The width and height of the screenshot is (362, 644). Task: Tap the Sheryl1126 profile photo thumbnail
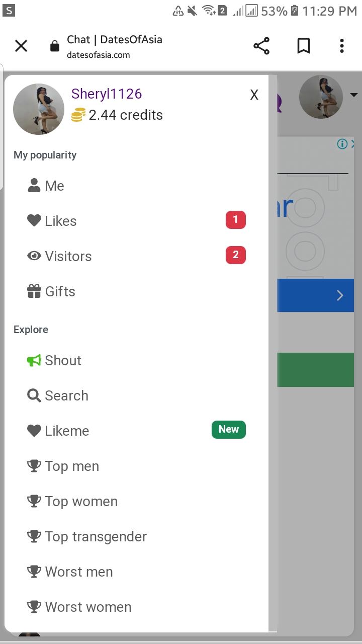pyautogui.click(x=39, y=109)
